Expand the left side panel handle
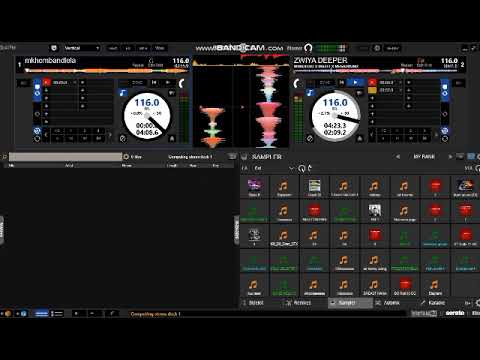Screen dimensions: 480x360 tap(2, 230)
